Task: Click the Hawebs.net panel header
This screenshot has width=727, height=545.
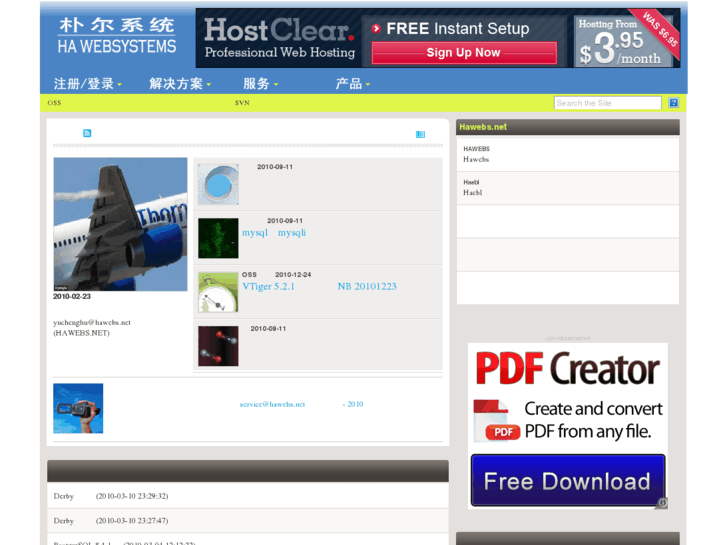Action: click(x=568, y=127)
